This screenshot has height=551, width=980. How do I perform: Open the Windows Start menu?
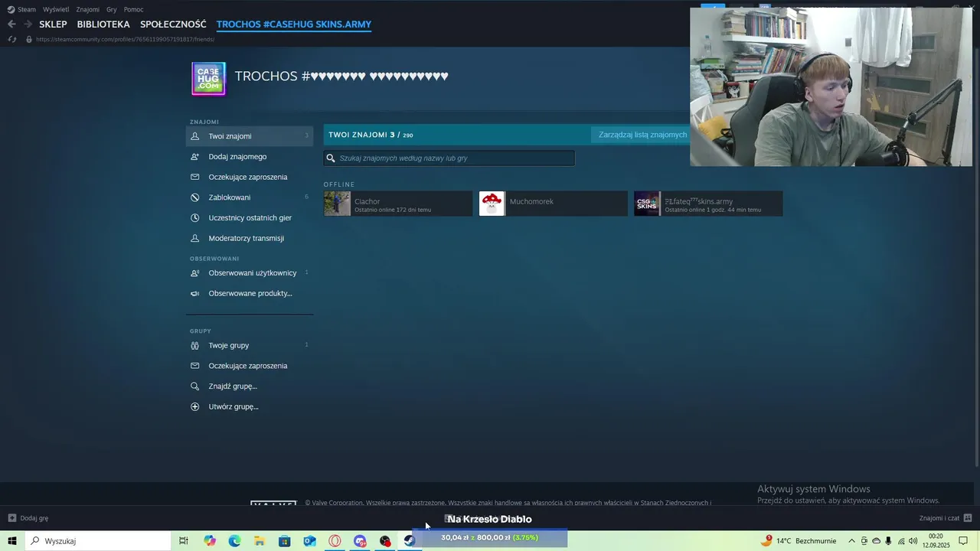pos(11,541)
